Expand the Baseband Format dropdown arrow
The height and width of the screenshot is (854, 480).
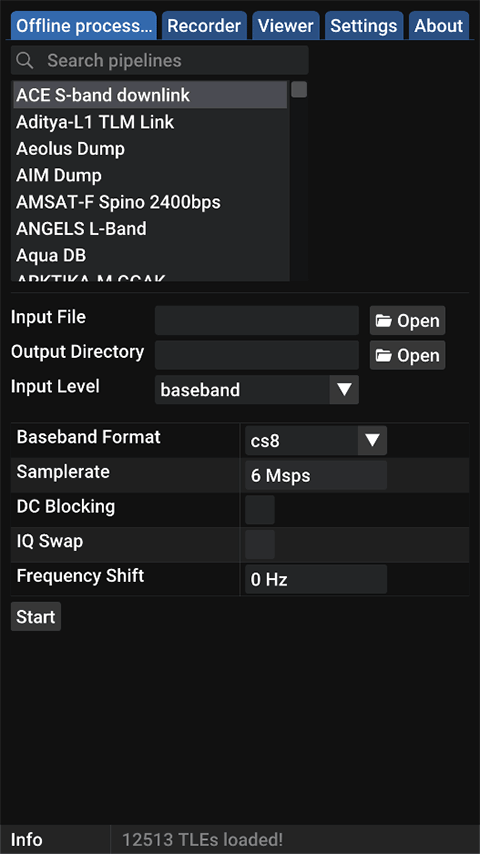tap(373, 441)
